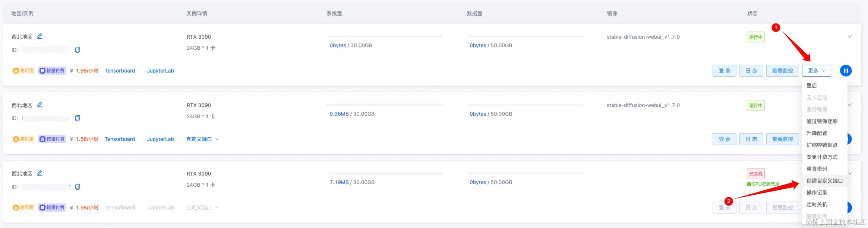
Task: Edit name of the shut-down 已关机 instance
Action: pyautogui.click(x=40, y=173)
